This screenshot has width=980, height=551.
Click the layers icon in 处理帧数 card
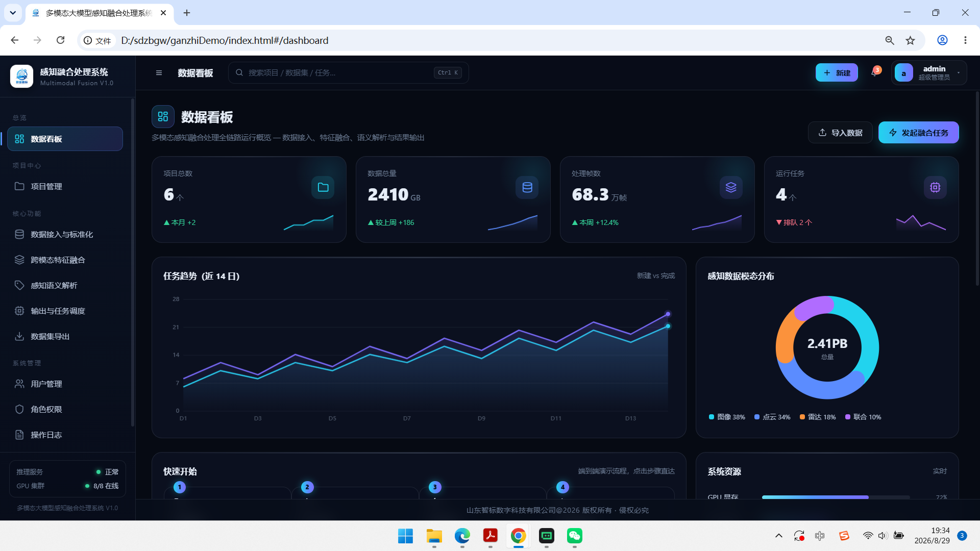coord(731,187)
